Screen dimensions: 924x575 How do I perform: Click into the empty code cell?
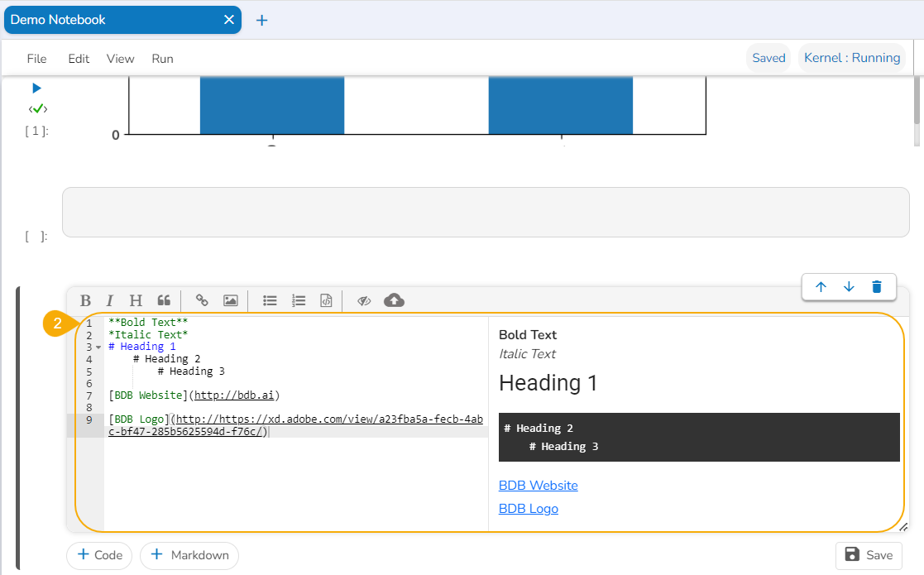click(486, 212)
